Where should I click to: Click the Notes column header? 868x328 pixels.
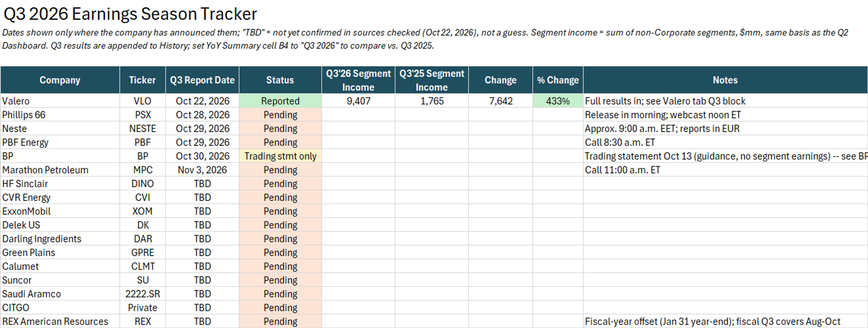coord(725,80)
